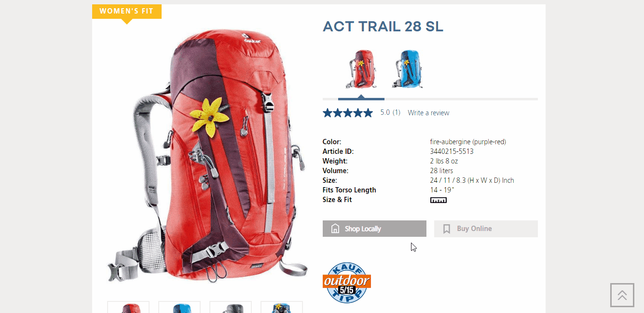
Task: Click the bookmark icon on Buy Online
Action: click(x=447, y=229)
